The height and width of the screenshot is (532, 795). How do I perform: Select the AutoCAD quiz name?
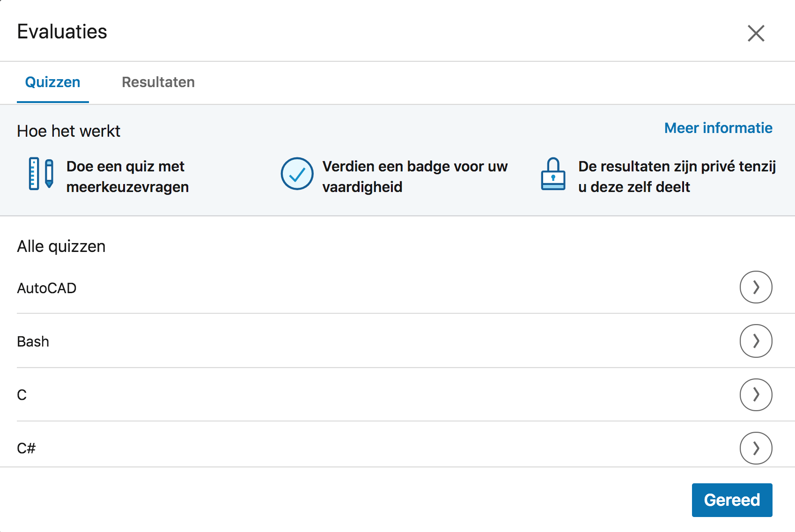pyautogui.click(x=47, y=288)
